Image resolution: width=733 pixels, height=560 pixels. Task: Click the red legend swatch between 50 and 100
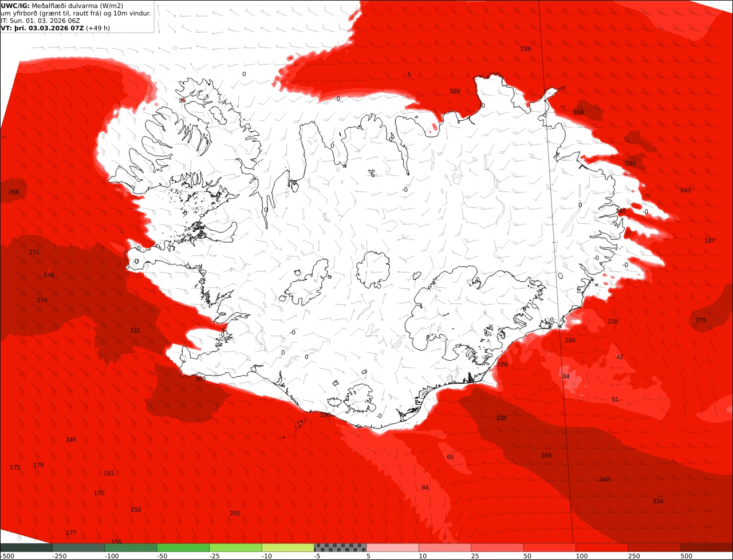pos(550,547)
